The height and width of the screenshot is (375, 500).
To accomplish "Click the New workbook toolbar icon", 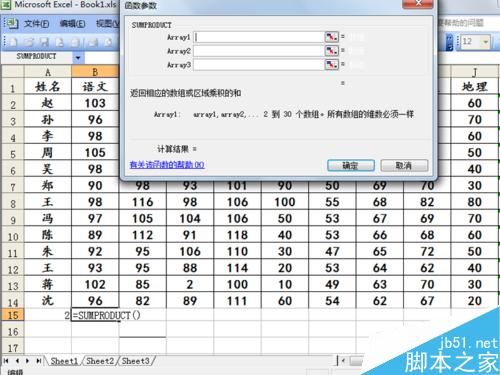I will 14,42.
